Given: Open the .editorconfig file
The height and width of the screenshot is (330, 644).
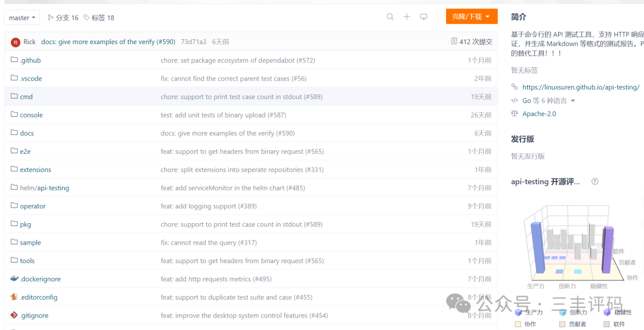Looking at the screenshot, I should pyautogui.click(x=39, y=297).
